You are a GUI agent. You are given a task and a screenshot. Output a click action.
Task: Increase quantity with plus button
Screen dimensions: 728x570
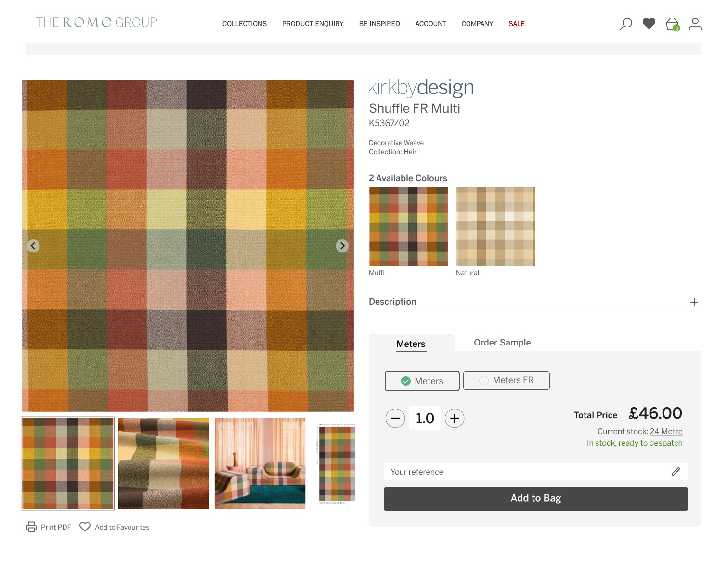click(x=455, y=418)
